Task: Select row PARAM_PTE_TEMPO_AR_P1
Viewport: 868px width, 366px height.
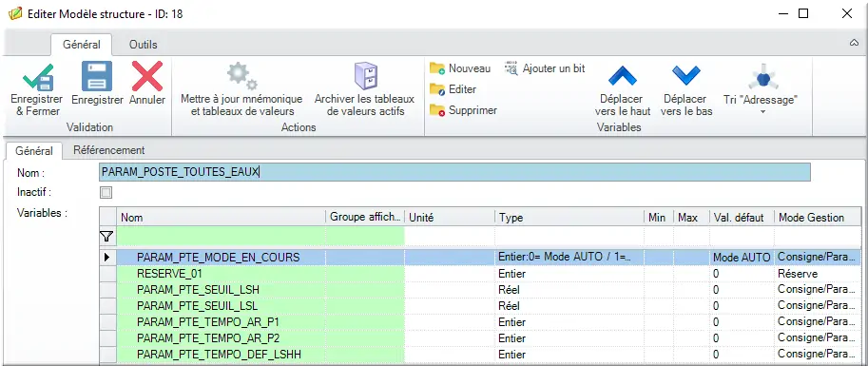Action: tap(480, 321)
